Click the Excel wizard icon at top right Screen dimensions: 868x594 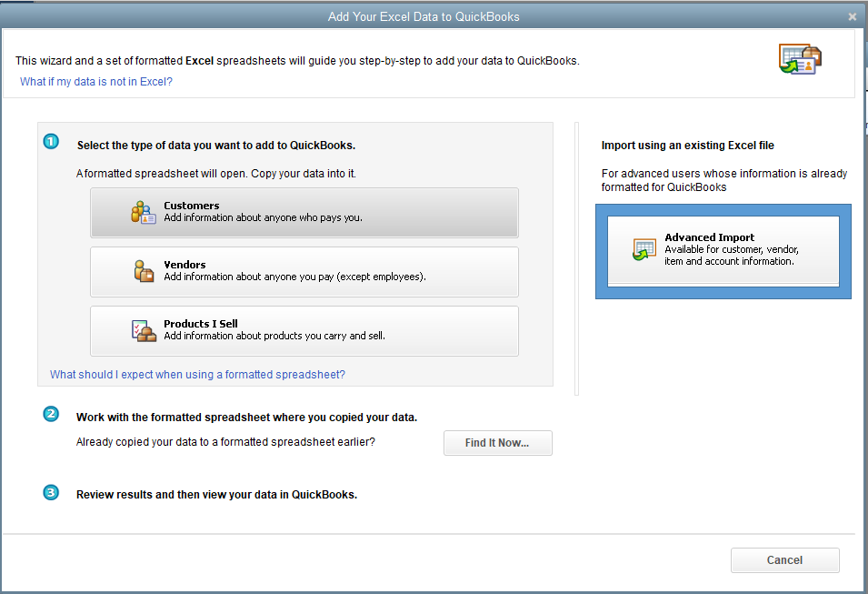point(800,58)
